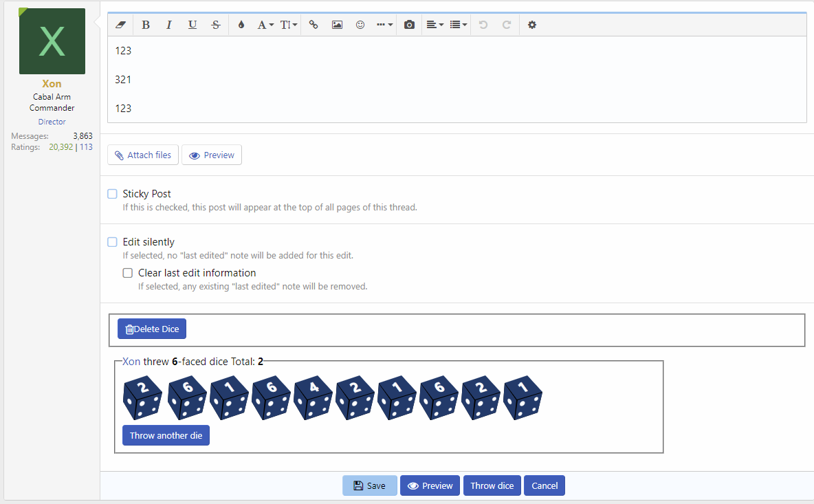This screenshot has width=814, height=504.
Task: Click the camera media icon
Action: click(410, 25)
